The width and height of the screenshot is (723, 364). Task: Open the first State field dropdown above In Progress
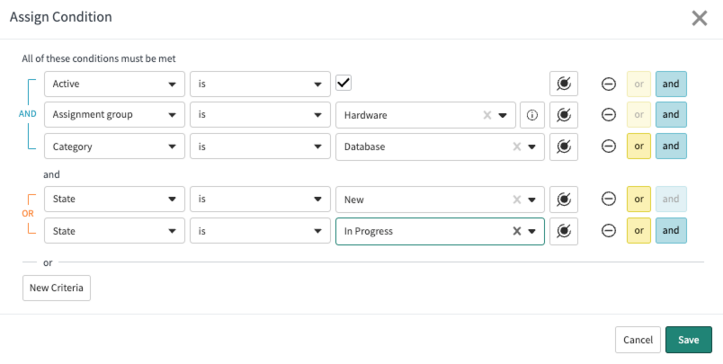(114, 199)
